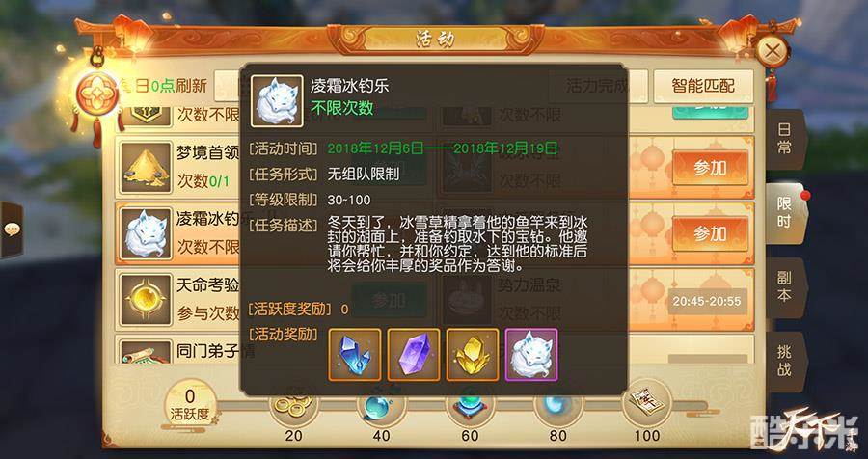The height and width of the screenshot is (459, 868).
Task: Open the chat bubble icon on left edge
Action: (11, 229)
